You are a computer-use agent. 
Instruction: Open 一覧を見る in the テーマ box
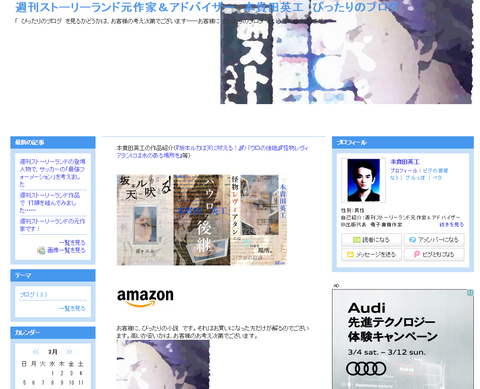72,308
